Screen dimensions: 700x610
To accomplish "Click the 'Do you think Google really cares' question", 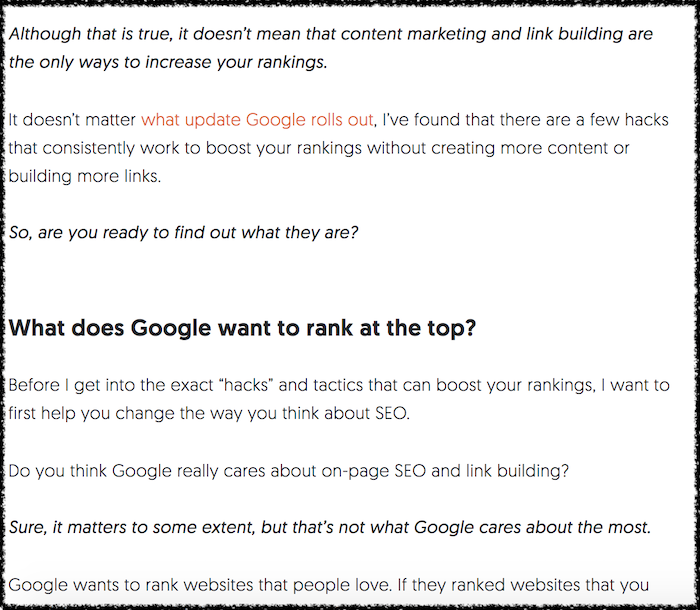I will coord(289,471).
